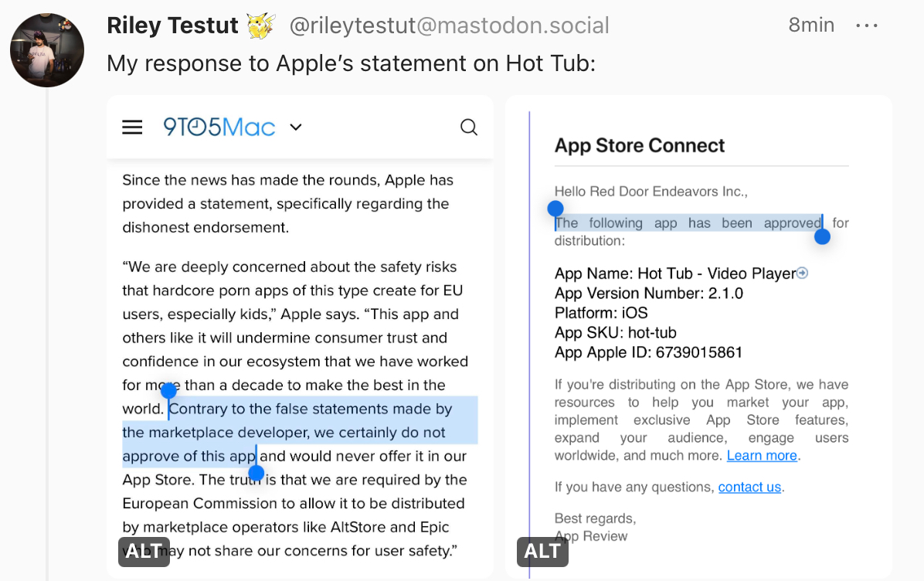Click 'Hello Red Door Endeavors Inc.,' text
This screenshot has width=924, height=581.
[x=651, y=192]
